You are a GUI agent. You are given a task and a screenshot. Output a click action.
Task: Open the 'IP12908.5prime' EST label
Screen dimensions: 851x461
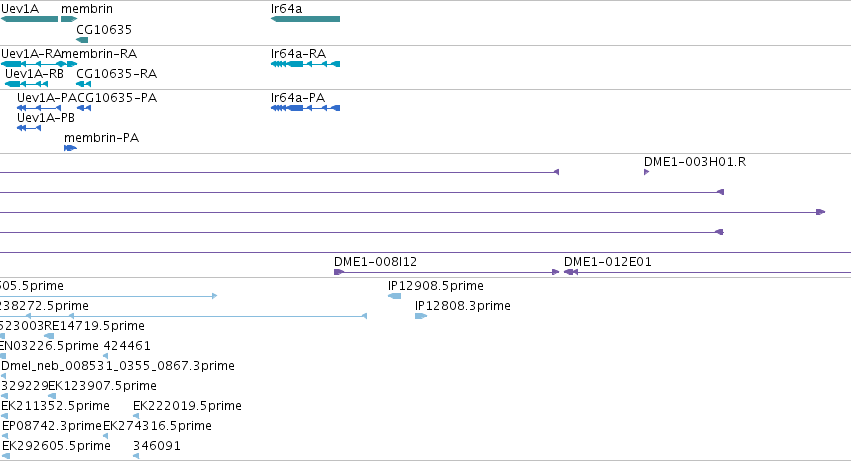pos(436,285)
